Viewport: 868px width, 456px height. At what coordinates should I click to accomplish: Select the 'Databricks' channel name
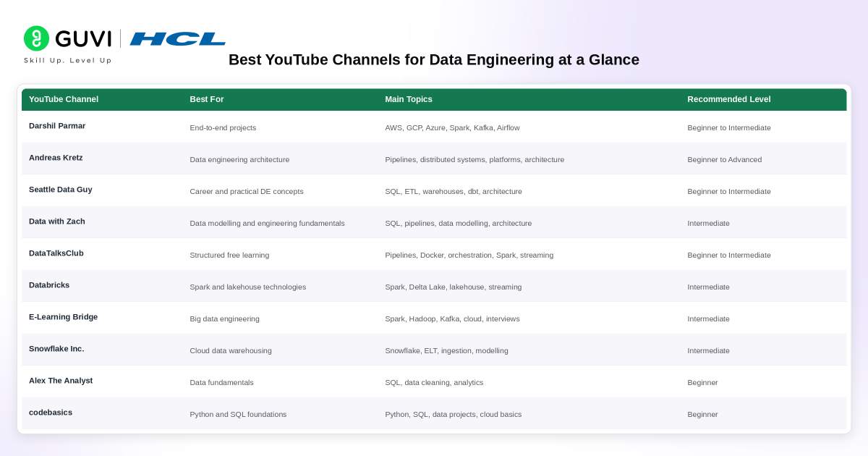pos(49,285)
